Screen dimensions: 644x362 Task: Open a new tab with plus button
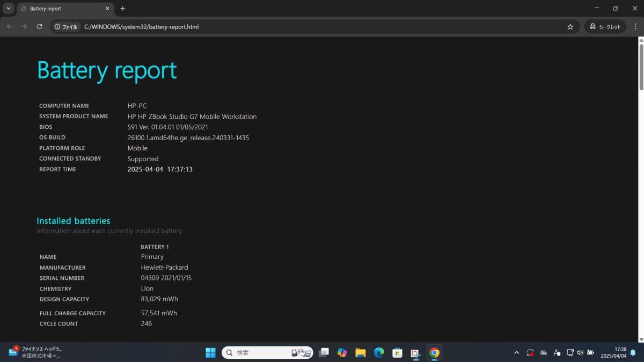pos(122,9)
